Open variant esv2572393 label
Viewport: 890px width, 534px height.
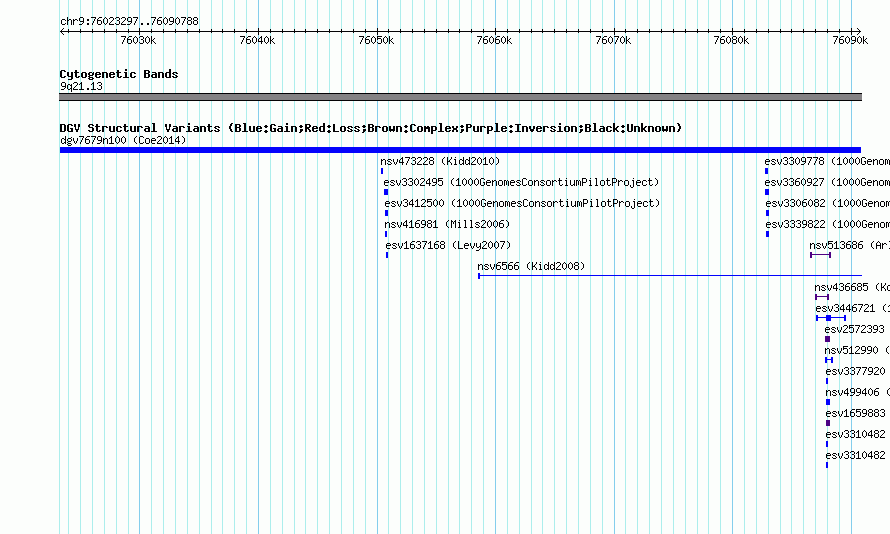coord(855,329)
